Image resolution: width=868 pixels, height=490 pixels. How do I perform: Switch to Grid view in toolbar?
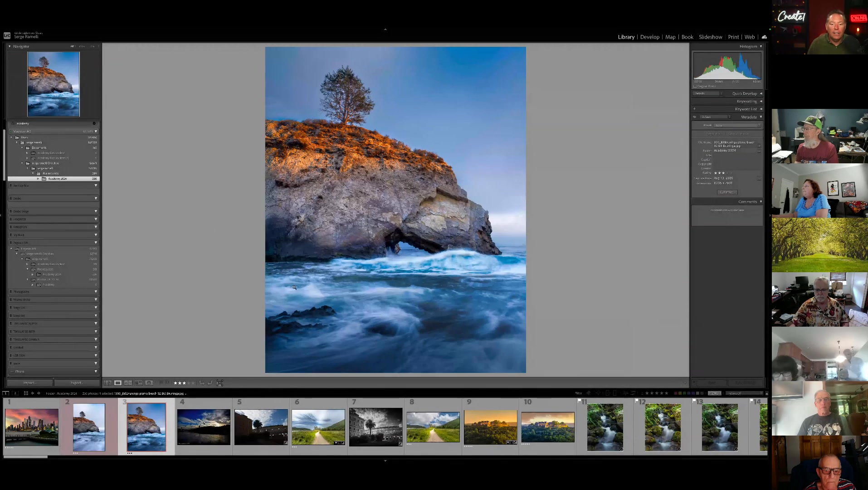tap(108, 383)
